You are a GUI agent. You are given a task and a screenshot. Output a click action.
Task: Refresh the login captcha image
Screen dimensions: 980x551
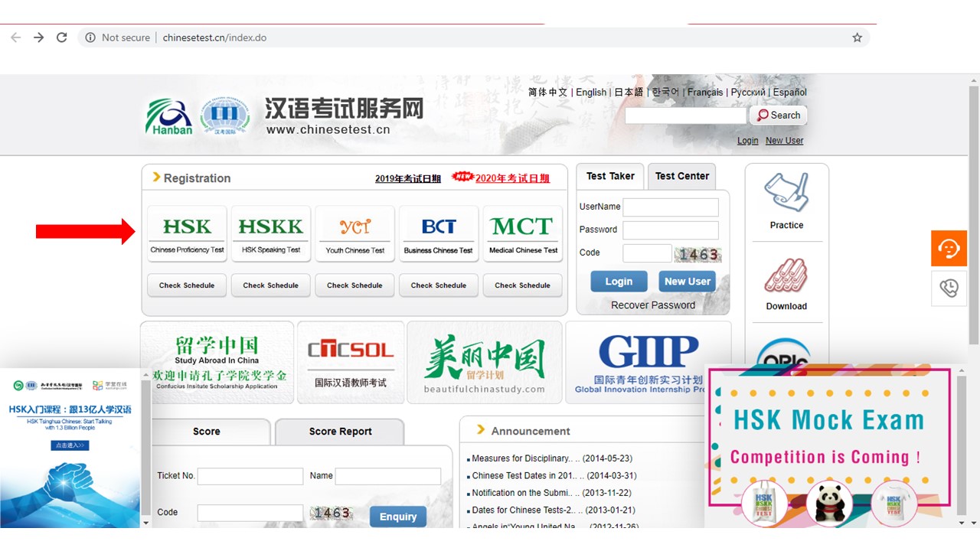click(x=697, y=254)
